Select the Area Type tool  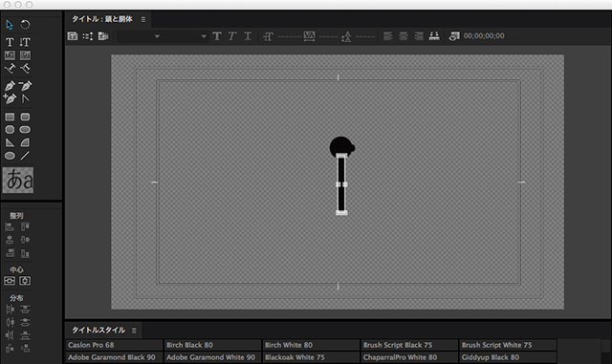pyautogui.click(x=10, y=55)
